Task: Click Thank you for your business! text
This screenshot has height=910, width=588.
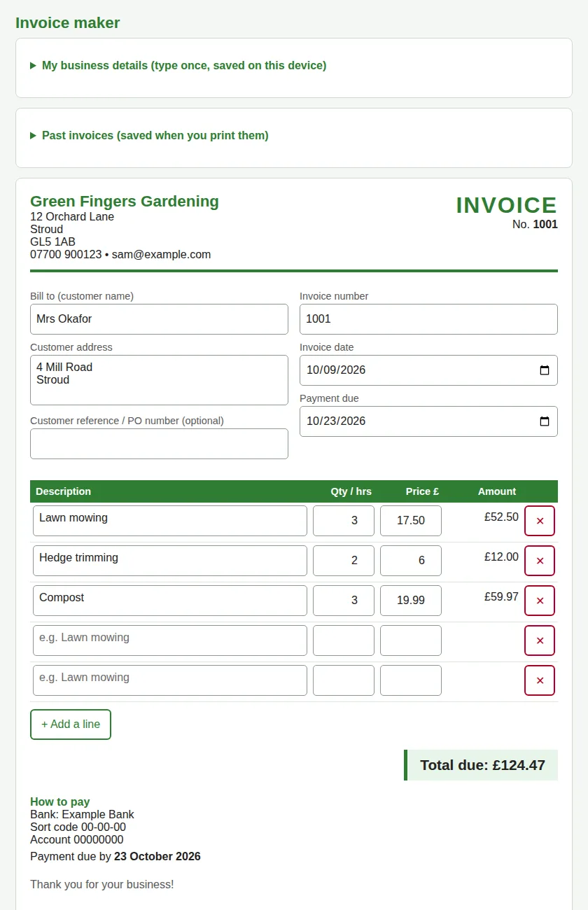Action: (102, 885)
